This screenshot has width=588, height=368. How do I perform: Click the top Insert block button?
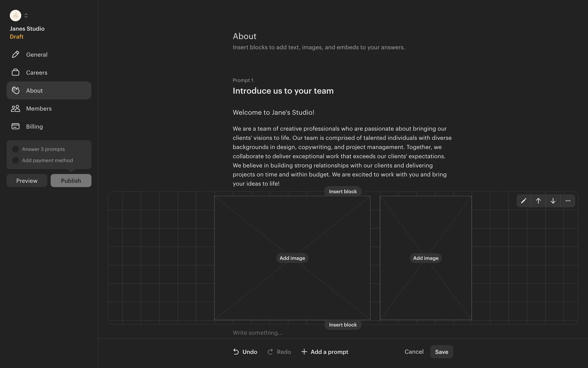(343, 191)
